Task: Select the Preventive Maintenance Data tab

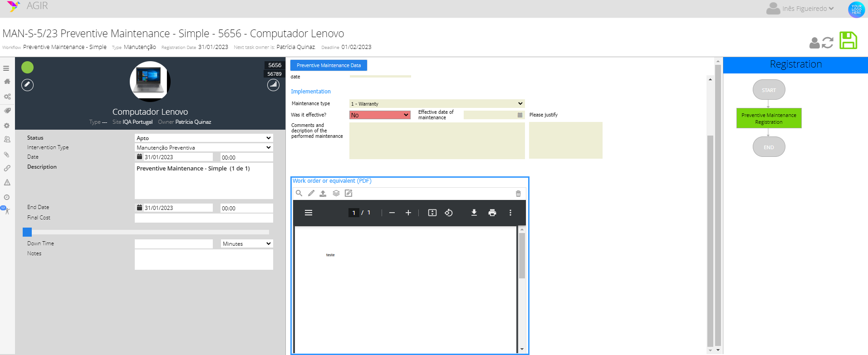Action: [x=329, y=65]
